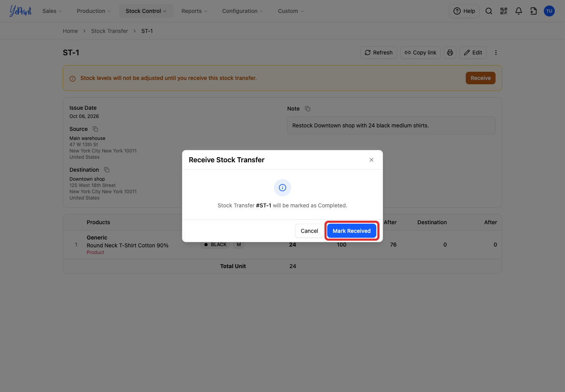Refresh the stock transfer page
This screenshot has width=565, height=392.
point(379,53)
